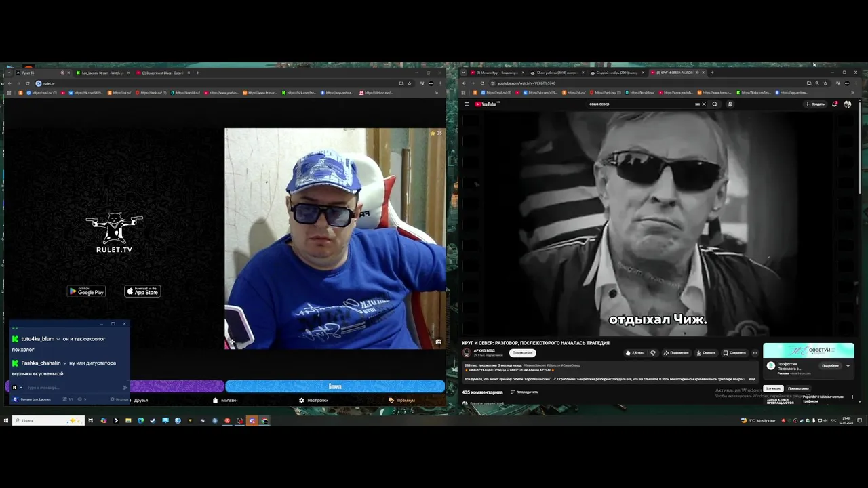Open new tab plus in rulet.tv window
Image resolution: width=868 pixels, height=488 pixels.
[197, 73]
